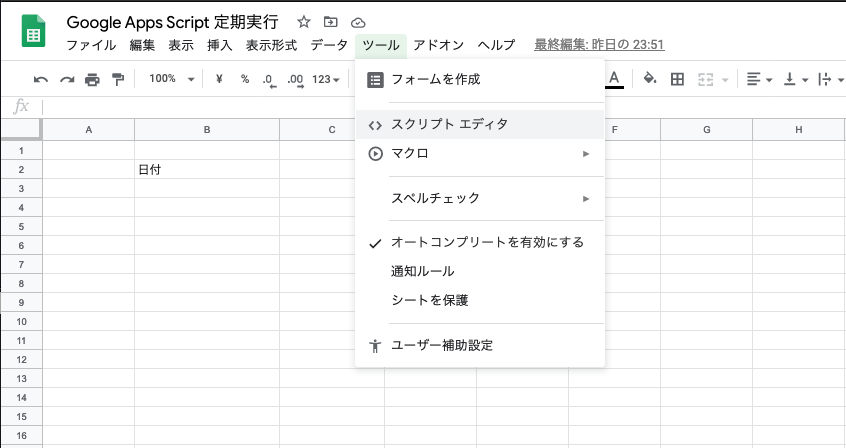Screen dimensions: 846x448
Task: Open the 編集 menu
Action: pos(142,45)
